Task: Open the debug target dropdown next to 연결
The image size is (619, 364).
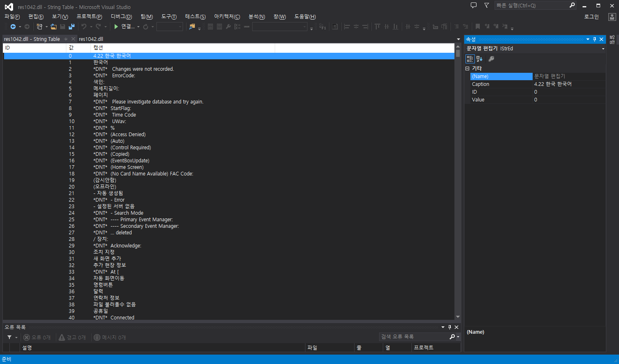Action: click(x=139, y=26)
